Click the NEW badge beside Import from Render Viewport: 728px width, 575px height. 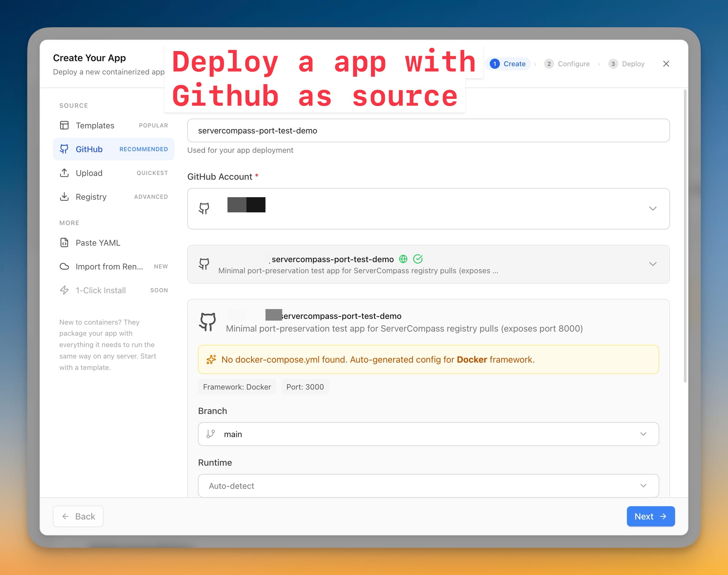coord(161,266)
